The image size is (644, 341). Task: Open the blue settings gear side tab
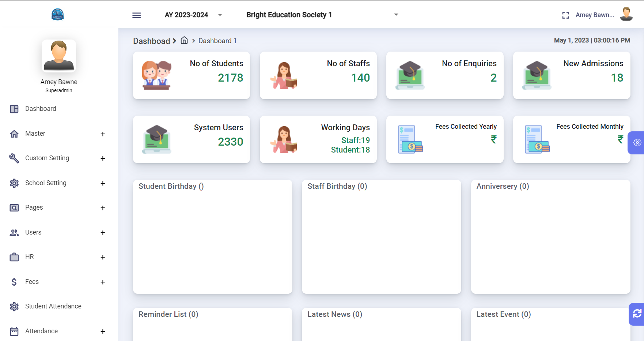point(637,143)
